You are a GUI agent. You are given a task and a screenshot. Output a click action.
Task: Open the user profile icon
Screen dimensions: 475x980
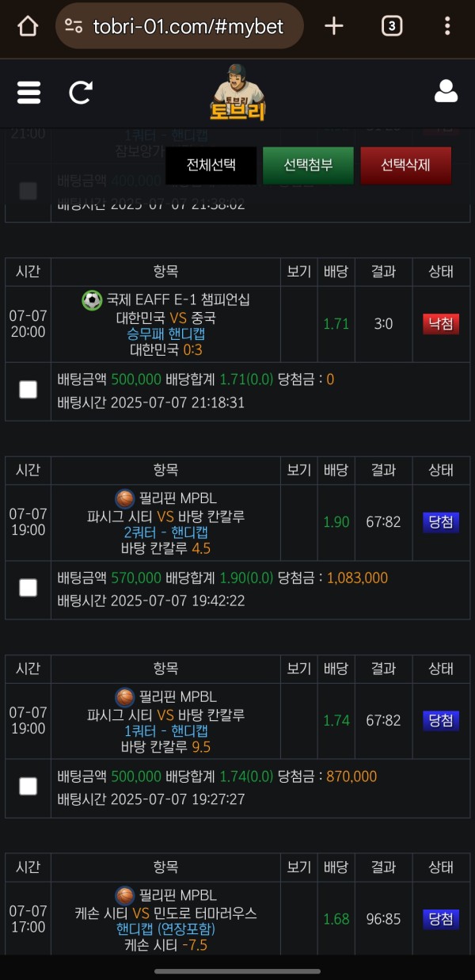click(x=446, y=91)
